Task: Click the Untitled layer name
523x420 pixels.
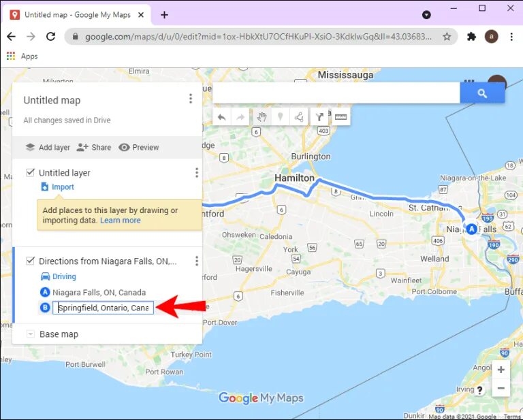Action: pos(65,173)
